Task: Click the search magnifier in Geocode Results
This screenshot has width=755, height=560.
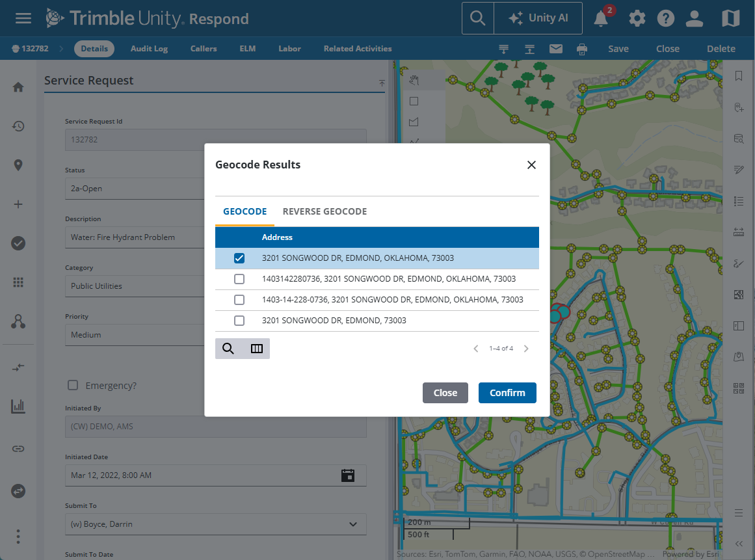Action: [x=228, y=349]
